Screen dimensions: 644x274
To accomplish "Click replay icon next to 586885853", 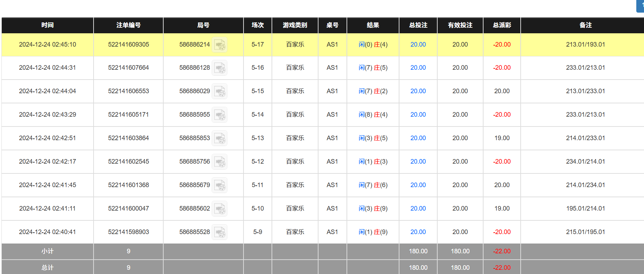I will [x=220, y=138].
